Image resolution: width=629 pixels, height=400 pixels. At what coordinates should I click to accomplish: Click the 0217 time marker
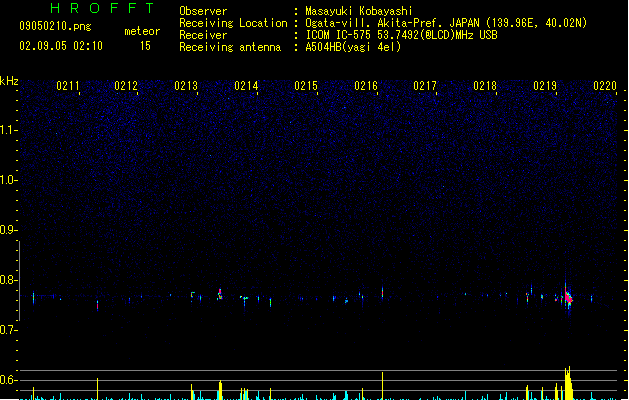pos(425,86)
